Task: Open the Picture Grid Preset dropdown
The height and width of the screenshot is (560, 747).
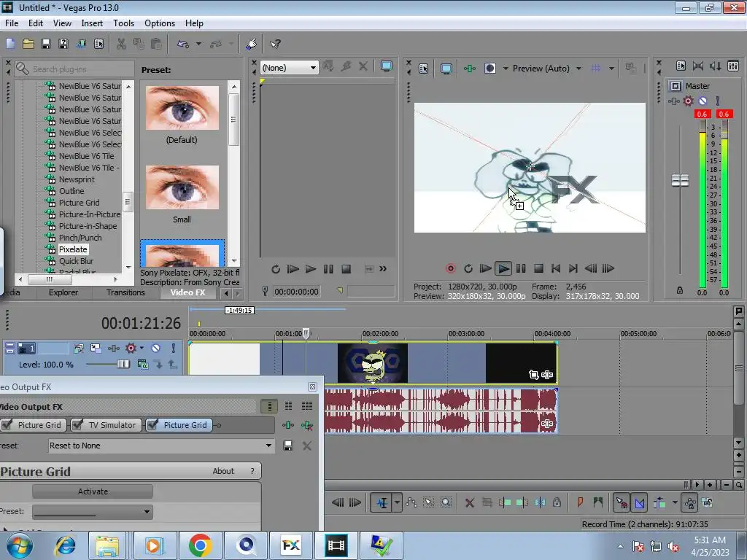Action: pyautogui.click(x=93, y=512)
